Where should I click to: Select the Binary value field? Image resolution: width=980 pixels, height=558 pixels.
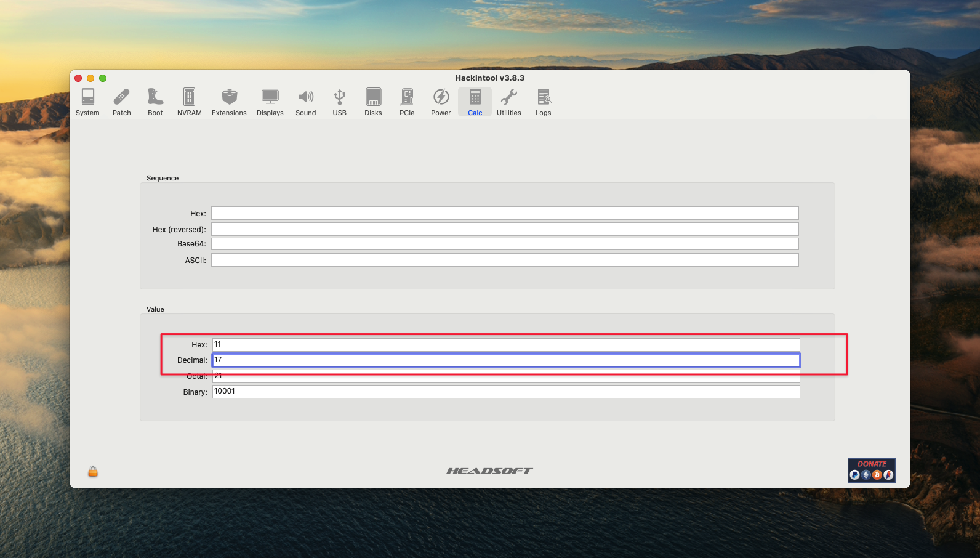(x=506, y=392)
